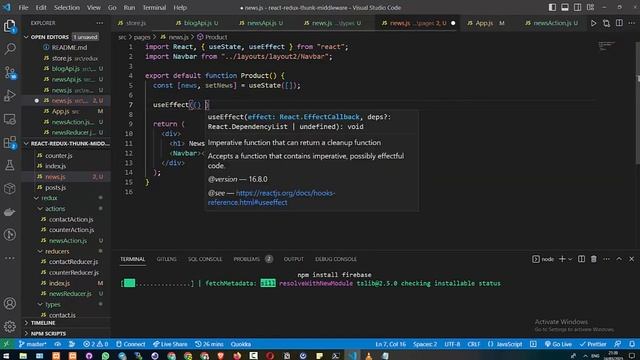Image resolution: width=640 pixels, height=360 pixels.
Task: Split the terminal panel
Action: pyautogui.click(x=581, y=259)
